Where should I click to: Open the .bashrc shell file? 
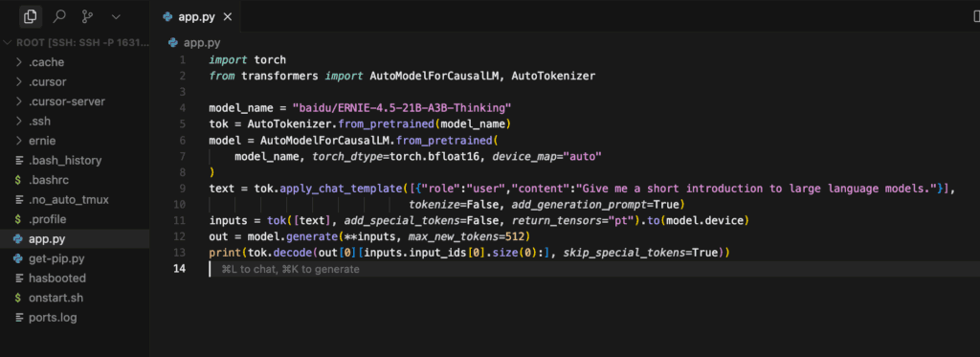(75, 180)
